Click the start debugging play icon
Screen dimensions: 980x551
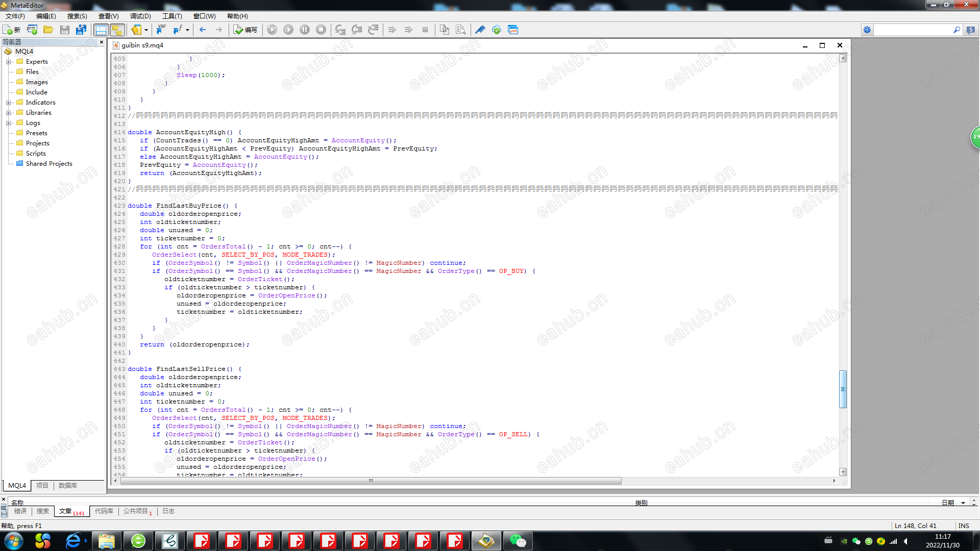[x=288, y=30]
